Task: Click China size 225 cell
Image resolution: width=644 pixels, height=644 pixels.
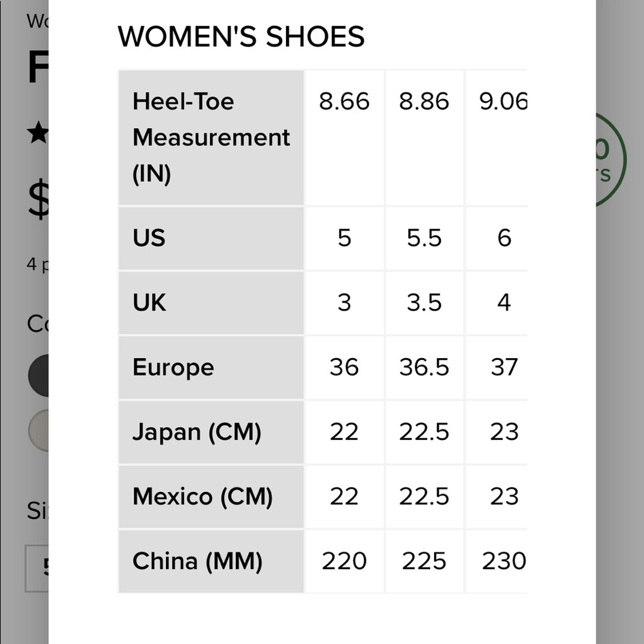Action: click(x=424, y=561)
